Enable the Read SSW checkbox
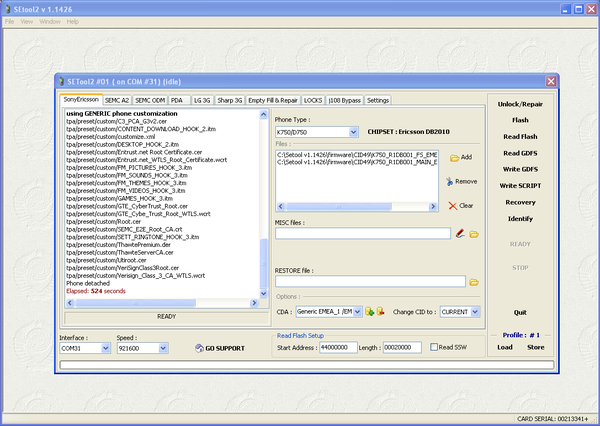This screenshot has width=600, height=426. point(432,347)
